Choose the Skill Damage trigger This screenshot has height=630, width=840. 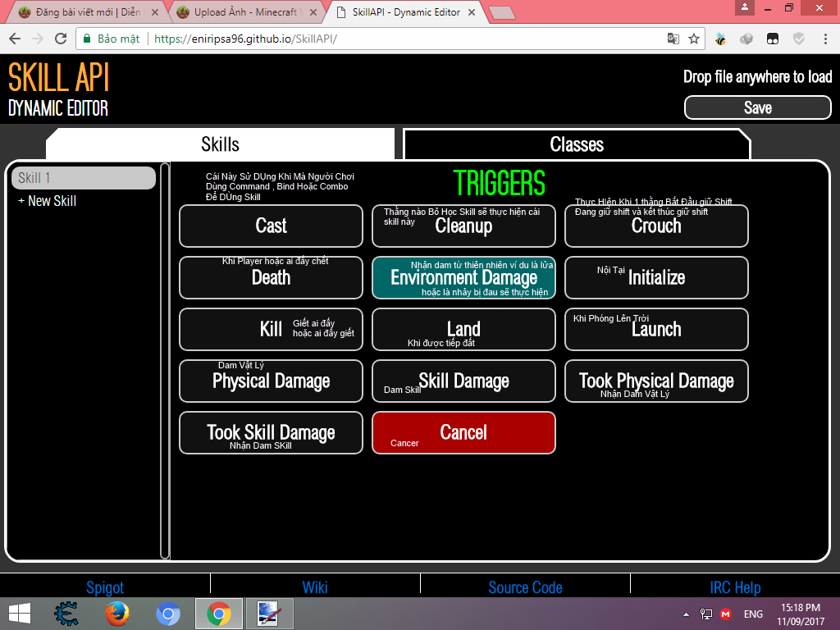[463, 381]
